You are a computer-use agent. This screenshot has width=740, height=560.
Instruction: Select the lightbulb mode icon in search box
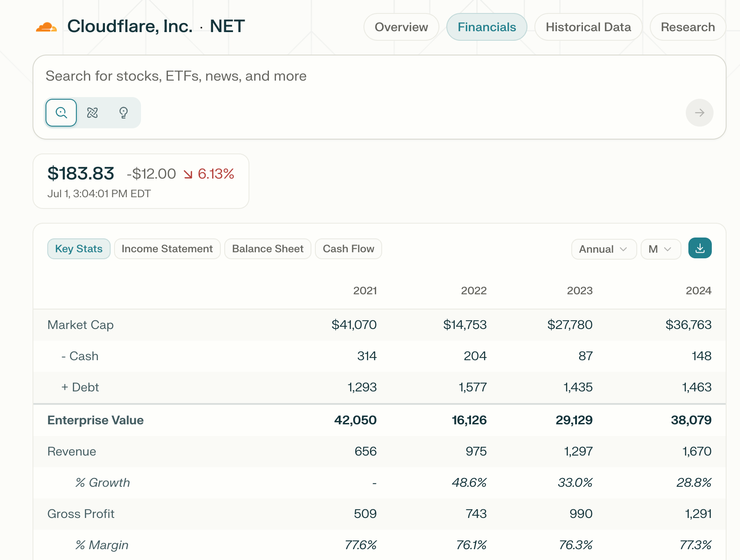pos(124,113)
